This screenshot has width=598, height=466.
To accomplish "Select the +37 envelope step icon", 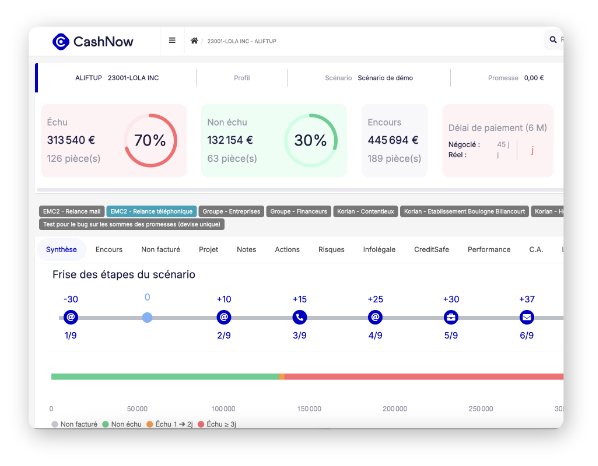I will 527,317.
